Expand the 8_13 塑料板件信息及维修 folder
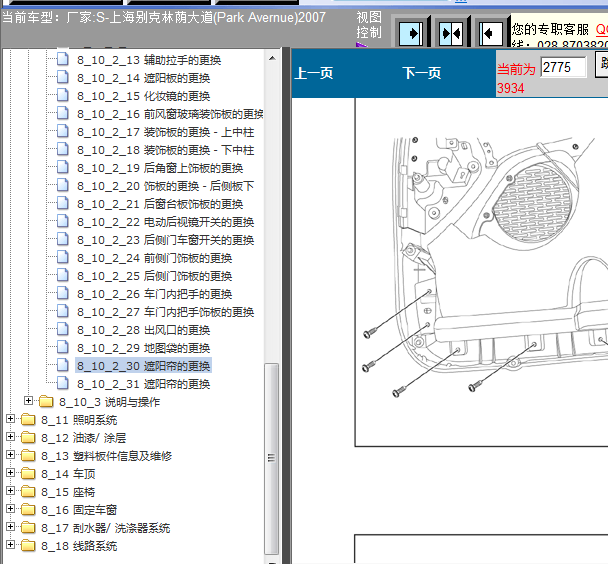 pyautogui.click(x=10, y=455)
